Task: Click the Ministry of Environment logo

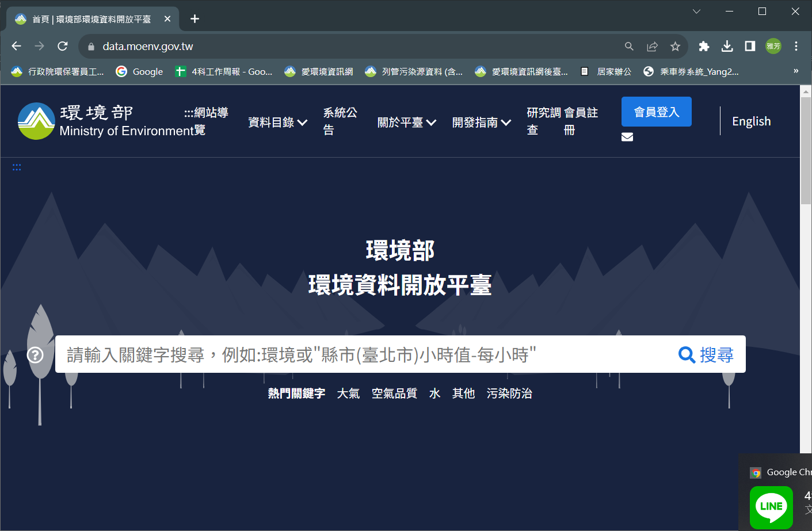Action: tap(36, 121)
